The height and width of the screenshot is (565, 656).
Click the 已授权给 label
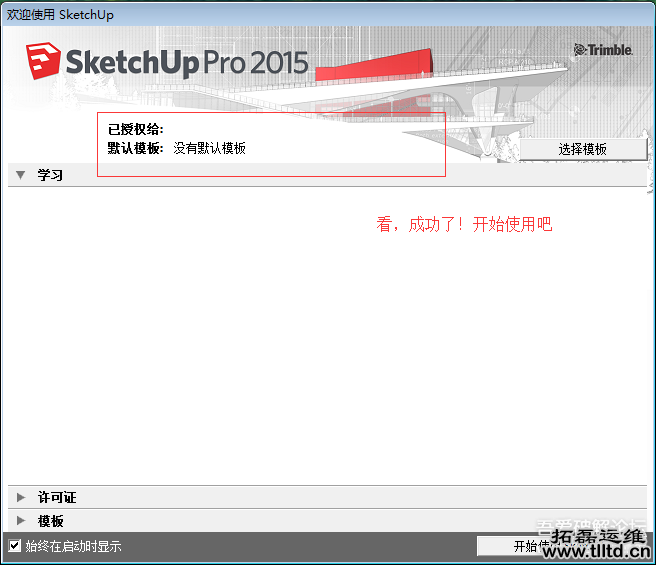pyautogui.click(x=136, y=129)
